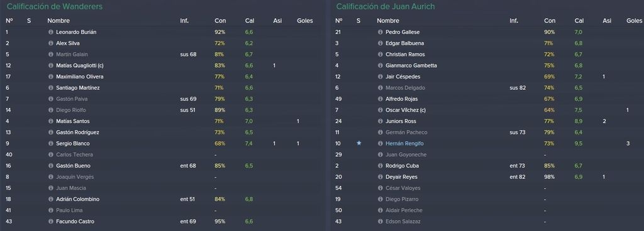Click Wanderers Goles column header
This screenshot has width=644, height=231.
coord(305,21)
